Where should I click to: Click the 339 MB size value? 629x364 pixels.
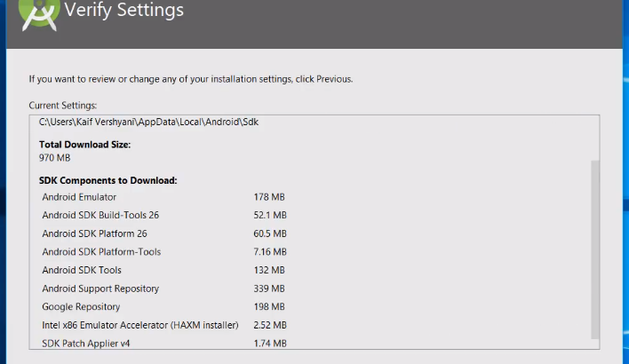pyautogui.click(x=269, y=289)
